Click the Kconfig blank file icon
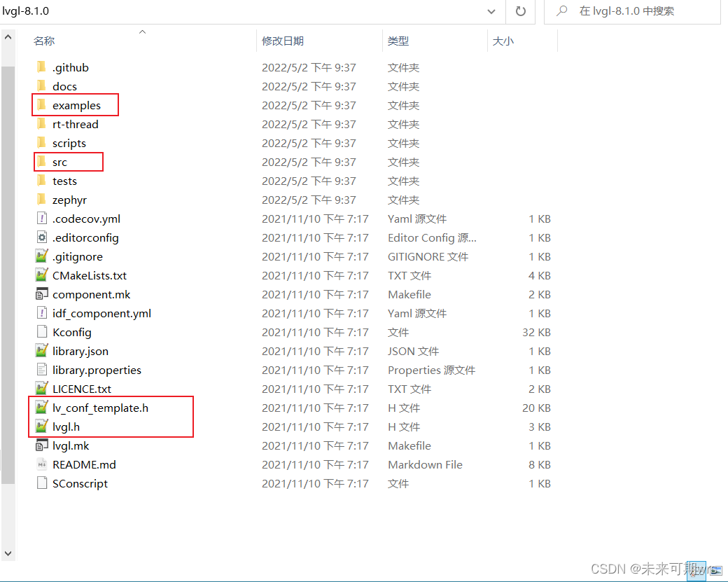728x582 pixels. (42, 332)
